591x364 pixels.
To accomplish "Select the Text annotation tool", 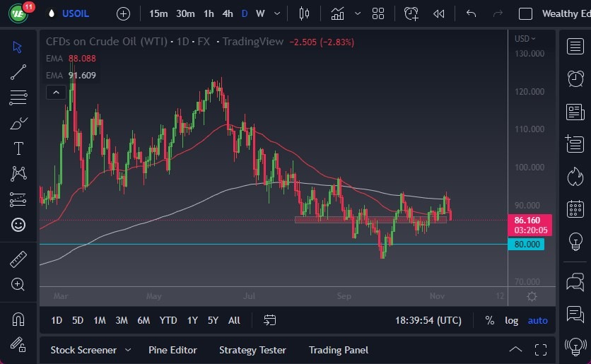I will click(x=18, y=148).
